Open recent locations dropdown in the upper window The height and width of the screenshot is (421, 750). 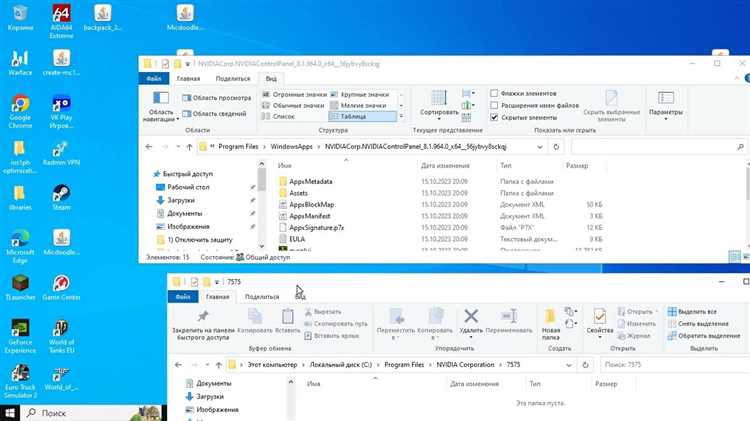[x=178, y=147]
